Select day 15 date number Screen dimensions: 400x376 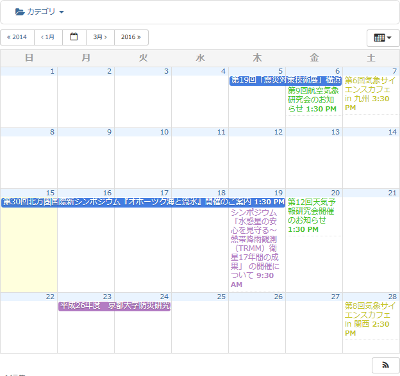pyautogui.click(x=50, y=193)
